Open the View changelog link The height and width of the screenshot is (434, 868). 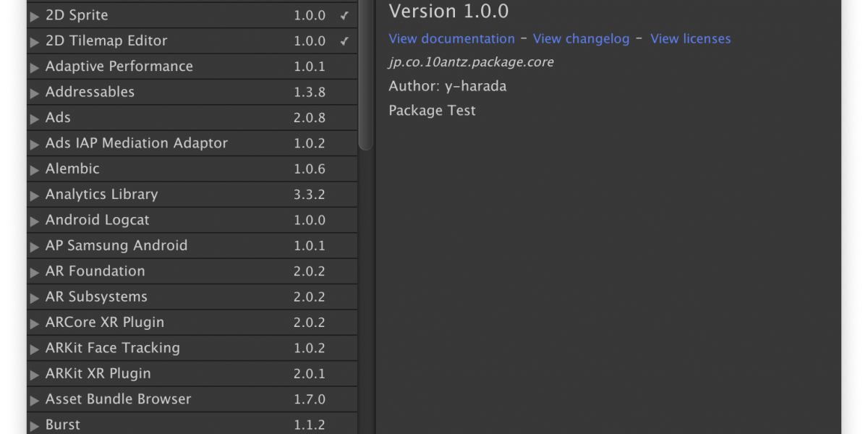click(581, 39)
